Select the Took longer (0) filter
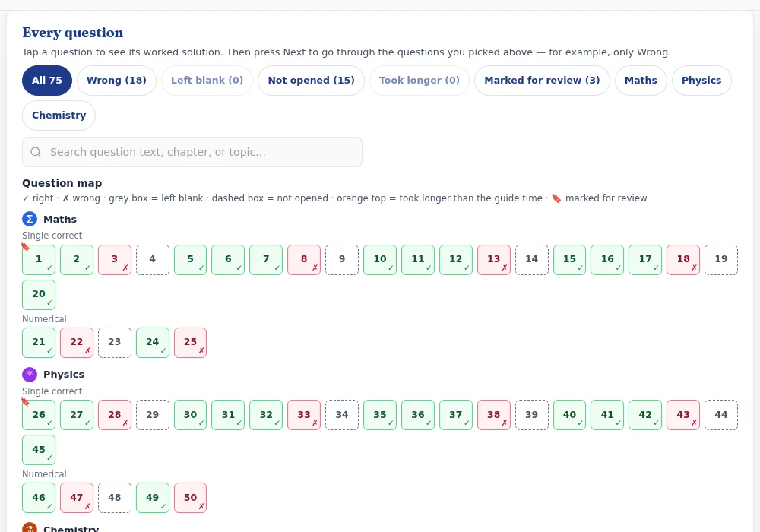 point(420,81)
